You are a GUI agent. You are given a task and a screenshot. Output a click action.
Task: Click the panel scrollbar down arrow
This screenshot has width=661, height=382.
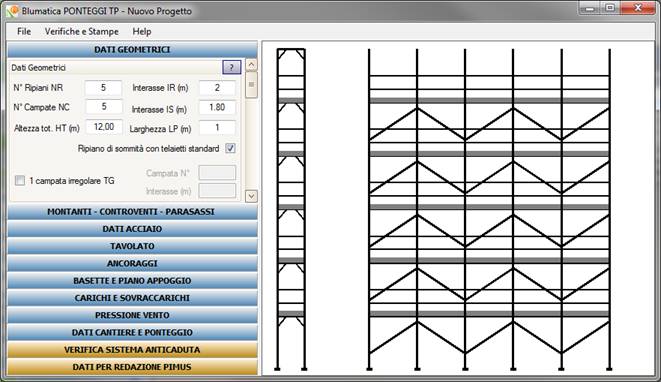click(x=251, y=196)
